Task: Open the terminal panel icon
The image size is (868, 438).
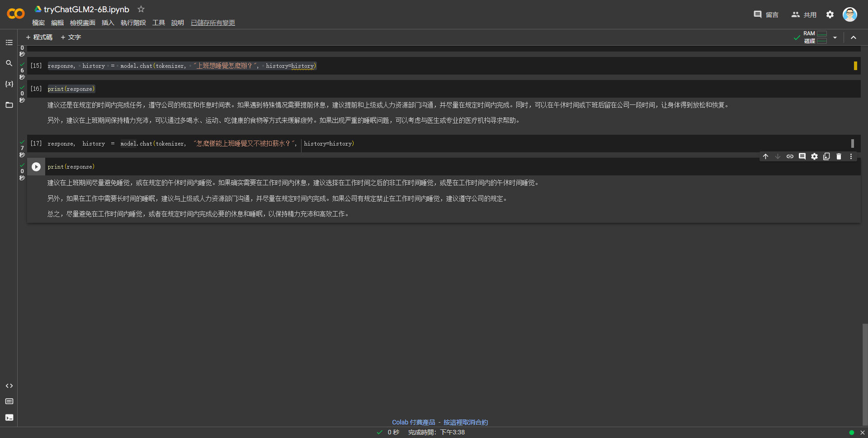Action: tap(9, 417)
